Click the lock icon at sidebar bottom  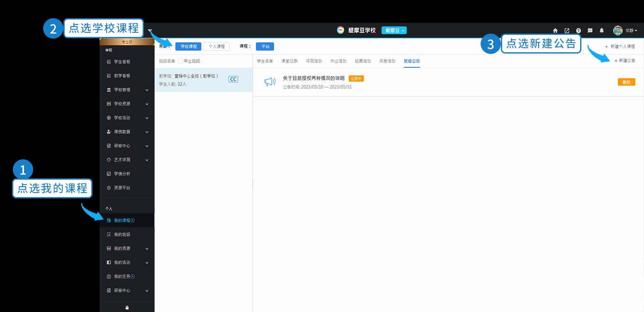tap(127, 307)
